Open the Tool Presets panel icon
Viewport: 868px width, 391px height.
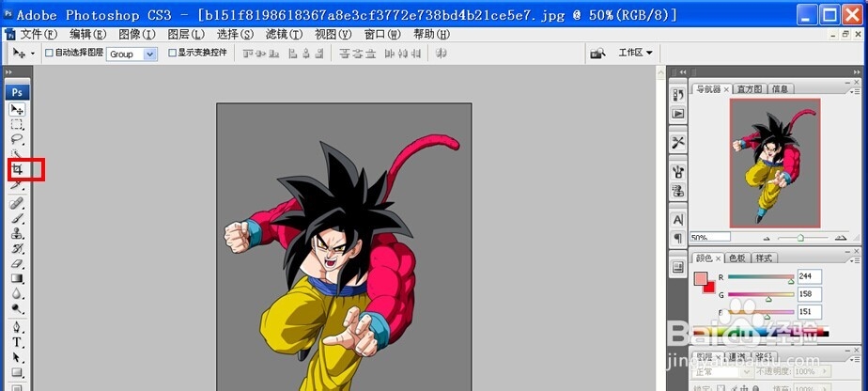pyautogui.click(x=678, y=142)
